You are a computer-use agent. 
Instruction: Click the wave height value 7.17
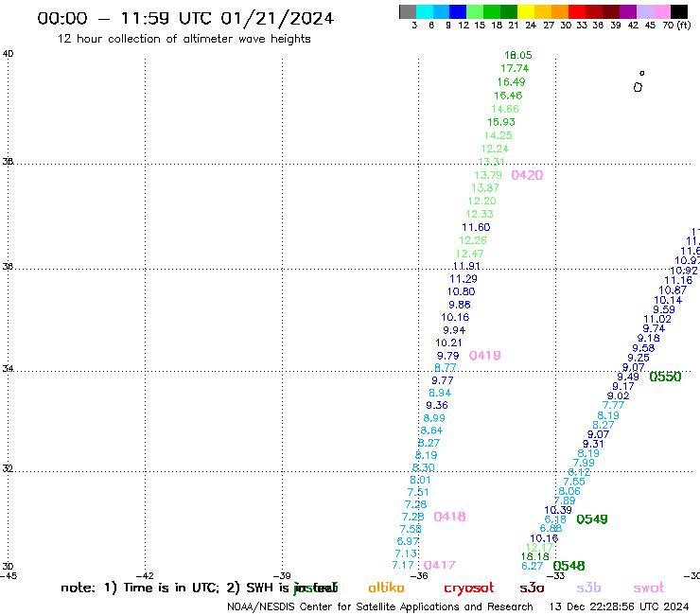pos(403,566)
